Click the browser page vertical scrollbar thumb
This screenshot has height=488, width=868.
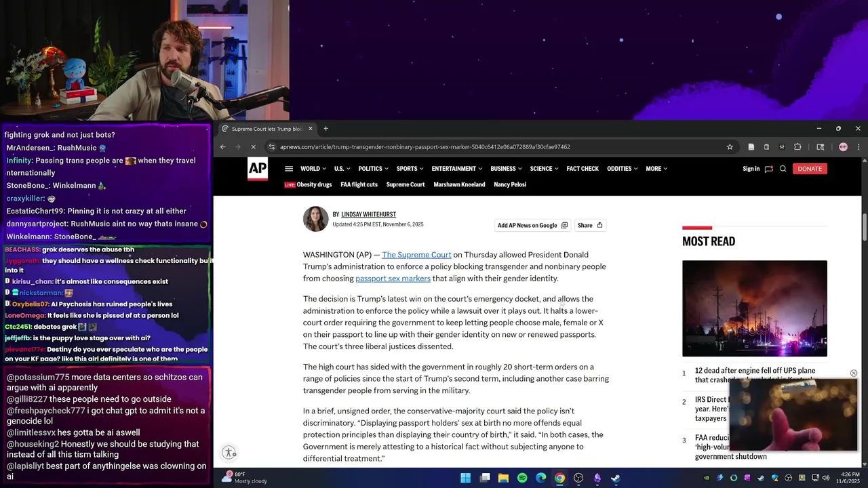(865, 226)
